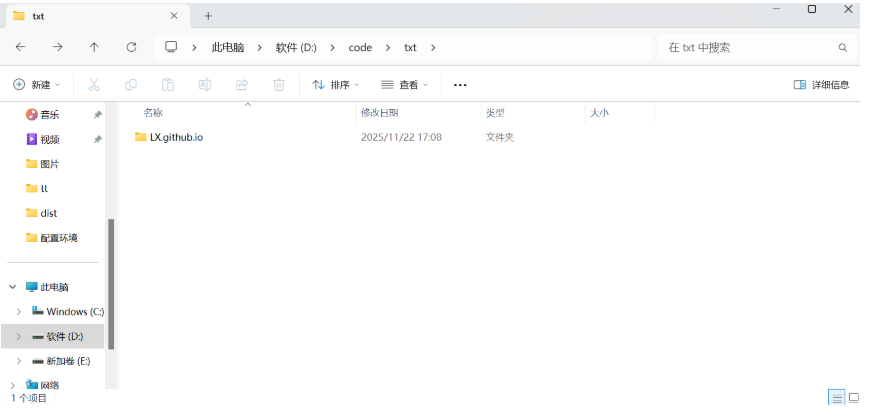Open a new tab with plus button
Viewport: 870px width, 419px height.
click(x=208, y=16)
